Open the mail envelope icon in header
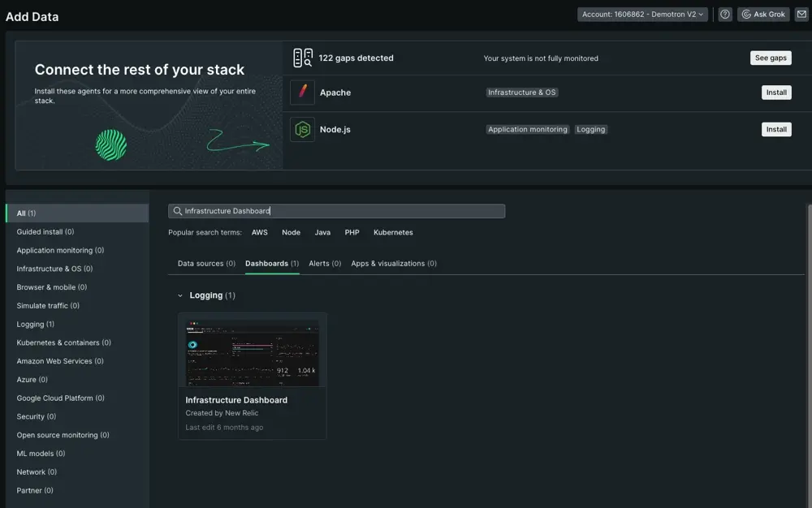812x508 pixels. point(801,15)
